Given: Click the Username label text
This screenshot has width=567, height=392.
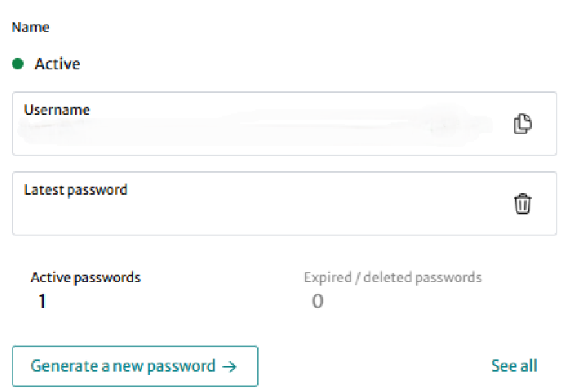Looking at the screenshot, I should [x=57, y=110].
